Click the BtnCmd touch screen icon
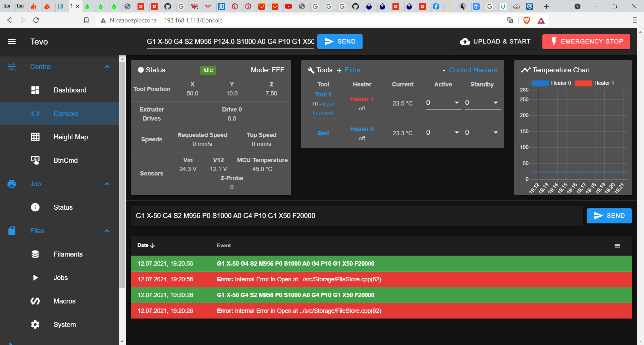The image size is (644, 345). point(35,160)
